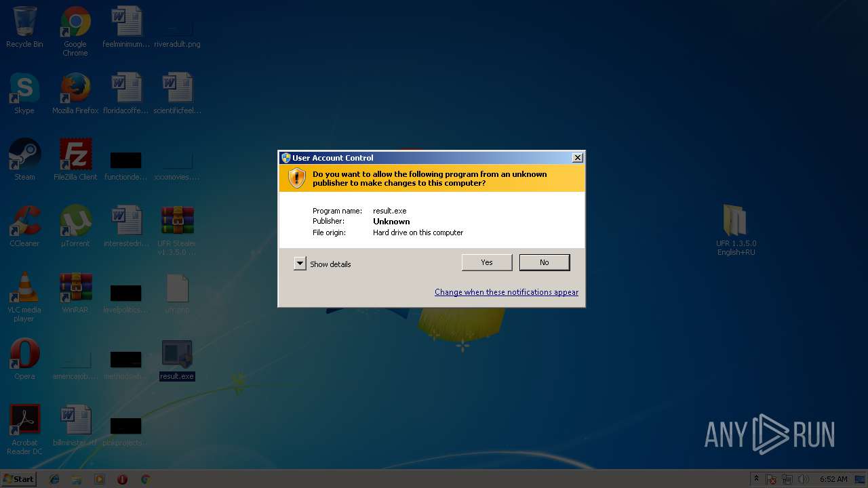Click the Steam desktop shortcut
Image resolution: width=868 pixels, height=488 pixels.
coord(24,160)
